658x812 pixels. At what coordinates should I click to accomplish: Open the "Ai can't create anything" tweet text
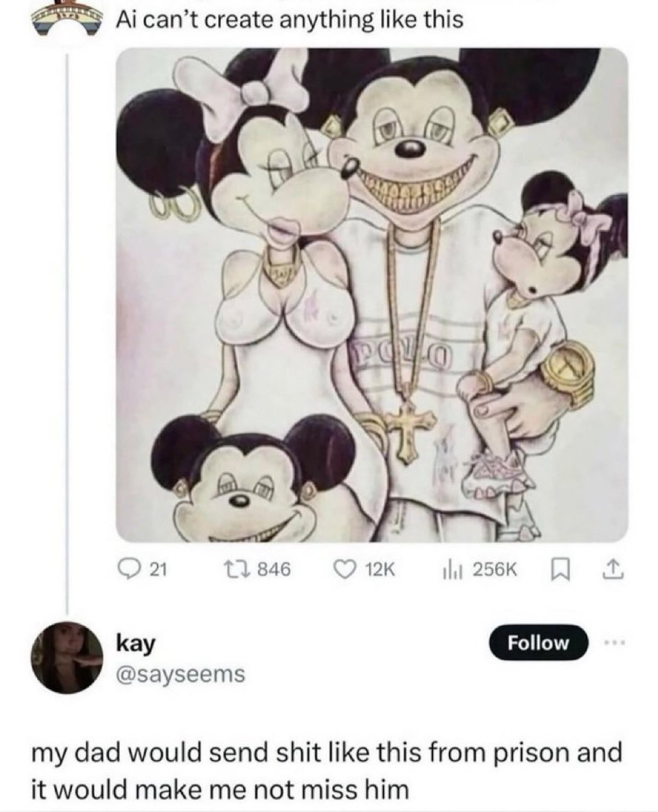click(x=288, y=21)
